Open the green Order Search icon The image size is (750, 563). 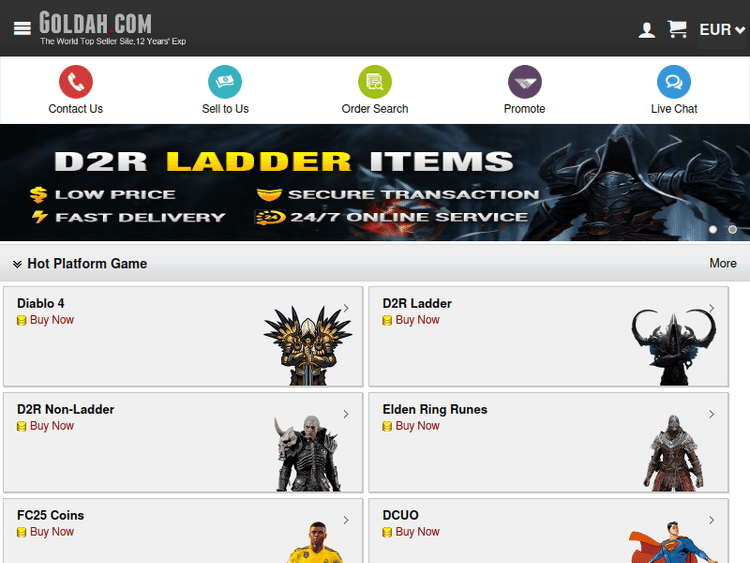point(375,82)
